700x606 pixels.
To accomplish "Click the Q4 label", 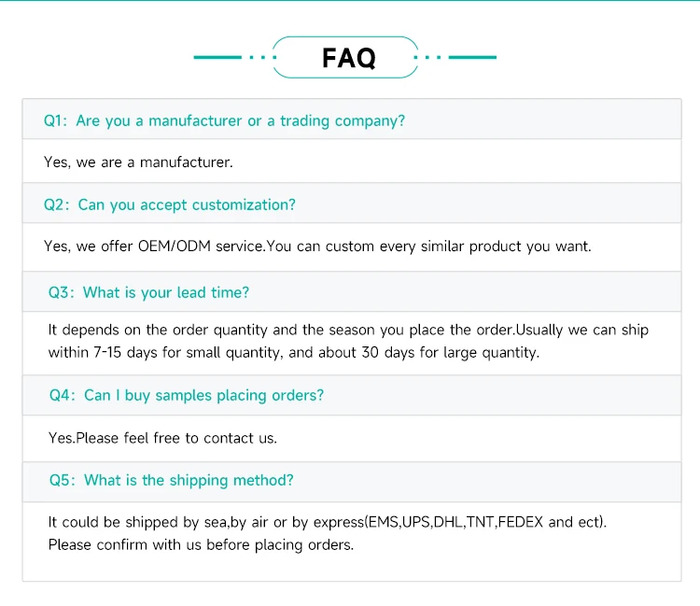I will (x=63, y=395).
